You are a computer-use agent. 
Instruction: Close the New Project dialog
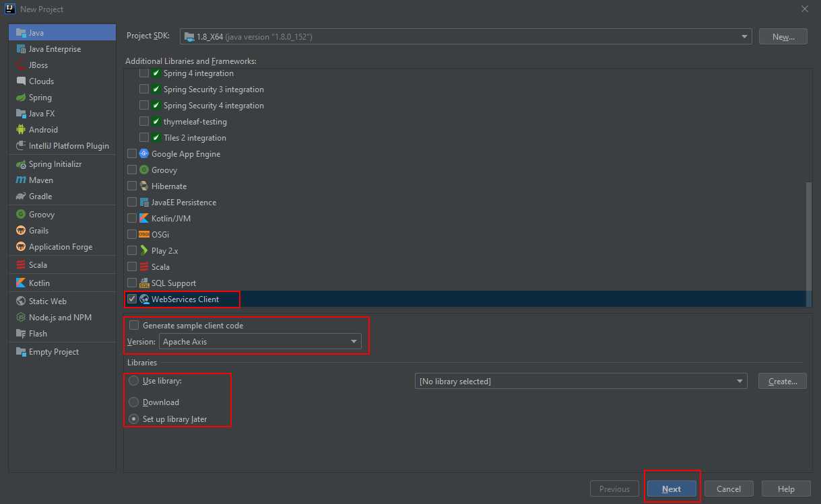[x=805, y=9]
